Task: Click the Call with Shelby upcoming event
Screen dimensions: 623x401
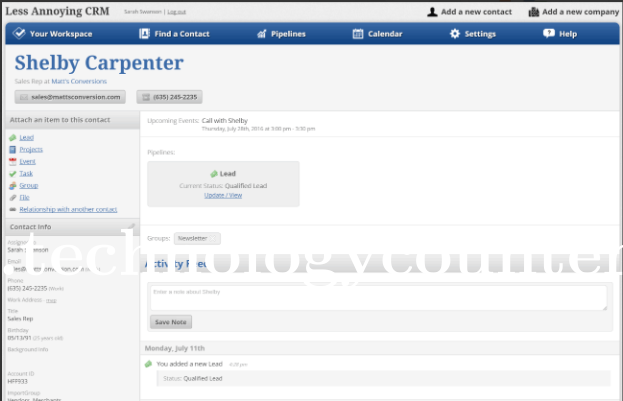Action: coord(224,120)
